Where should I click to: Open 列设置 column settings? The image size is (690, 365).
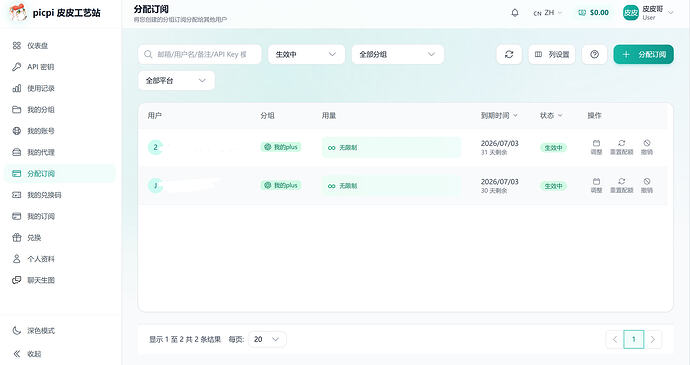552,54
